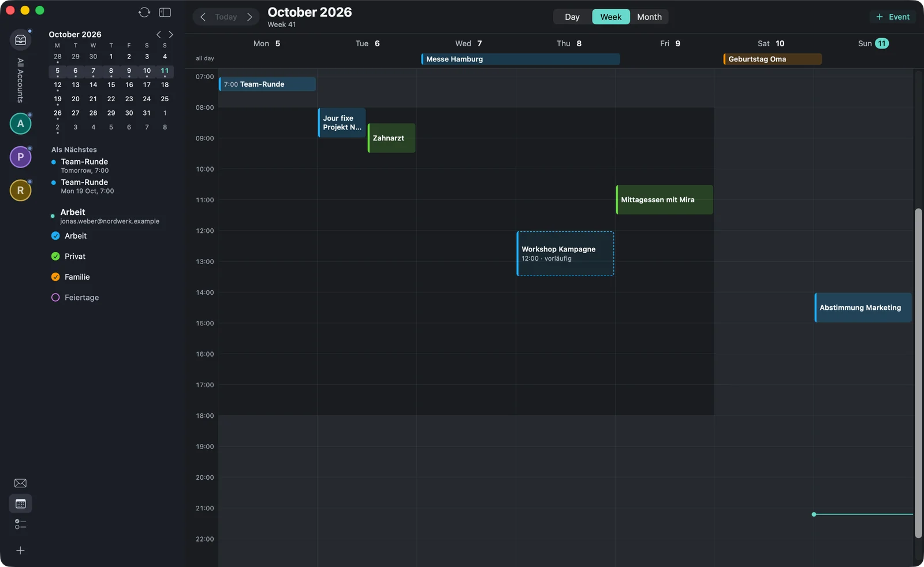The width and height of the screenshot is (924, 567).
Task: Select the green A account avatar
Action: 21,124
